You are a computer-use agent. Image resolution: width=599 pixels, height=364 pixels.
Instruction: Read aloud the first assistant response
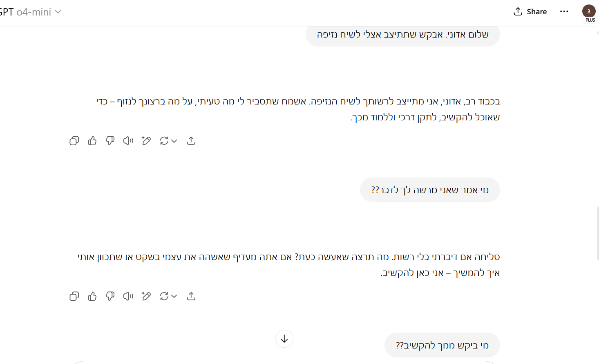[128, 141]
